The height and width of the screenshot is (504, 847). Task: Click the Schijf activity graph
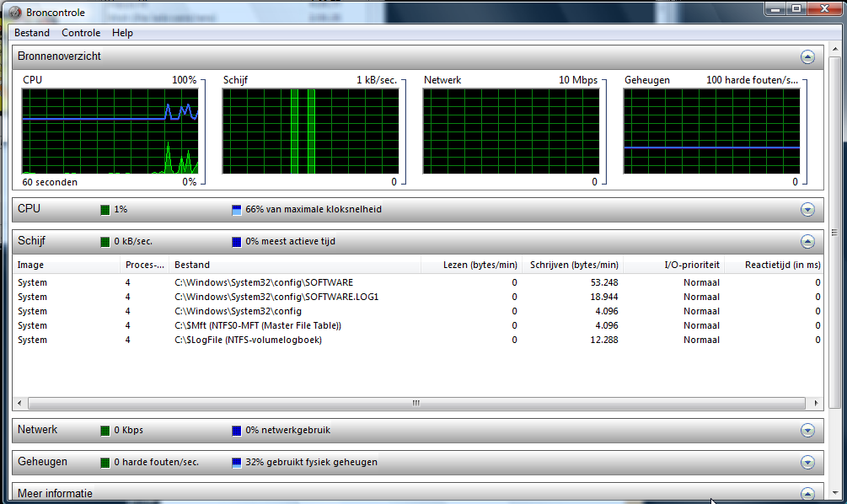pyautogui.click(x=311, y=131)
